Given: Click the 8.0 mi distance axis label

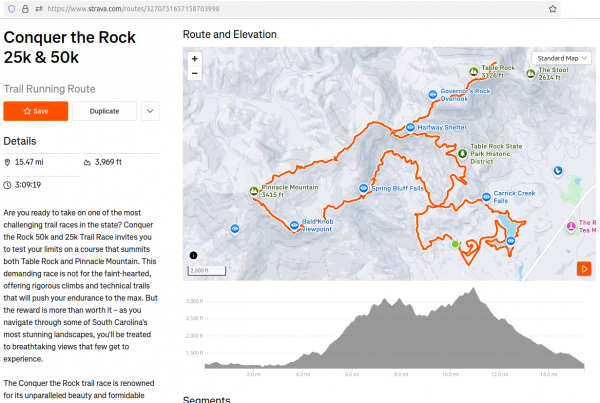Looking at the screenshot, I should (401, 374).
